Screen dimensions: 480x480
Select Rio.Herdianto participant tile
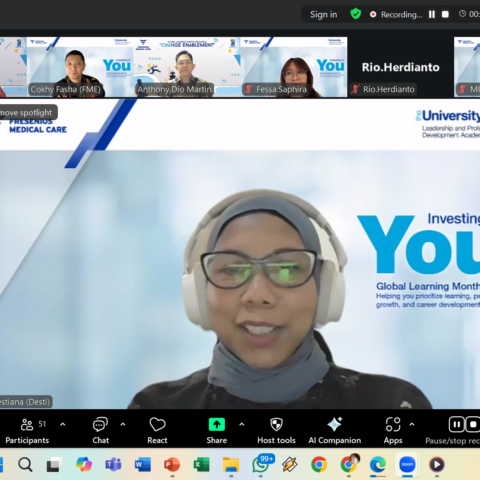point(400,67)
